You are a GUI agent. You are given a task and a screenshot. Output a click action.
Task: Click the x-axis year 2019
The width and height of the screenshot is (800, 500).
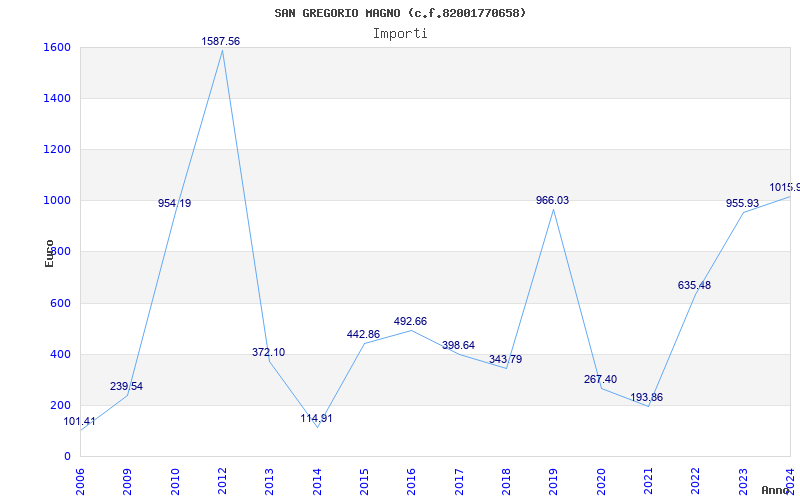[554, 482]
